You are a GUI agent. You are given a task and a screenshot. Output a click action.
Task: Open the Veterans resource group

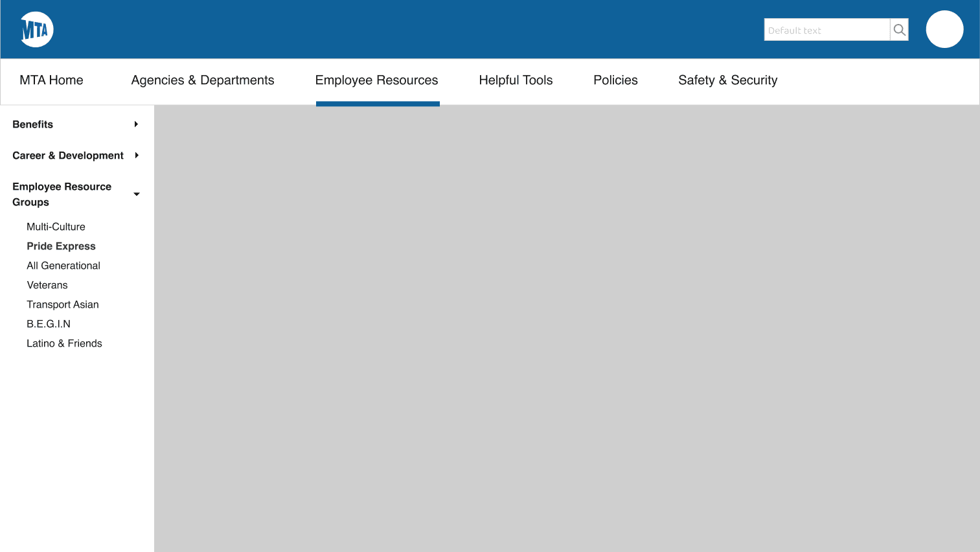pos(47,285)
